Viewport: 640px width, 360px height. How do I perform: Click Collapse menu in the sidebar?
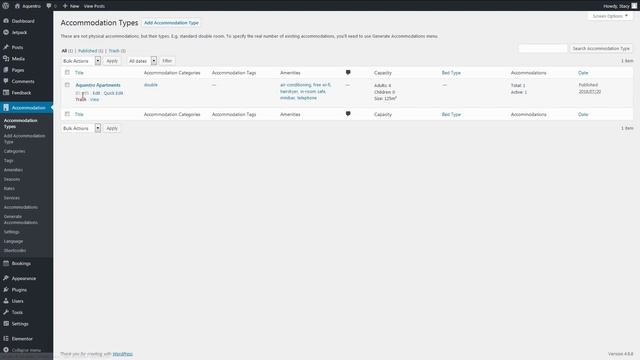click(26, 350)
